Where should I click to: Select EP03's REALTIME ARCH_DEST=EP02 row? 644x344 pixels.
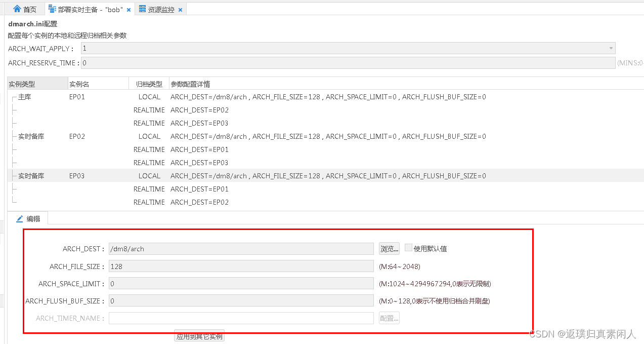326,202
